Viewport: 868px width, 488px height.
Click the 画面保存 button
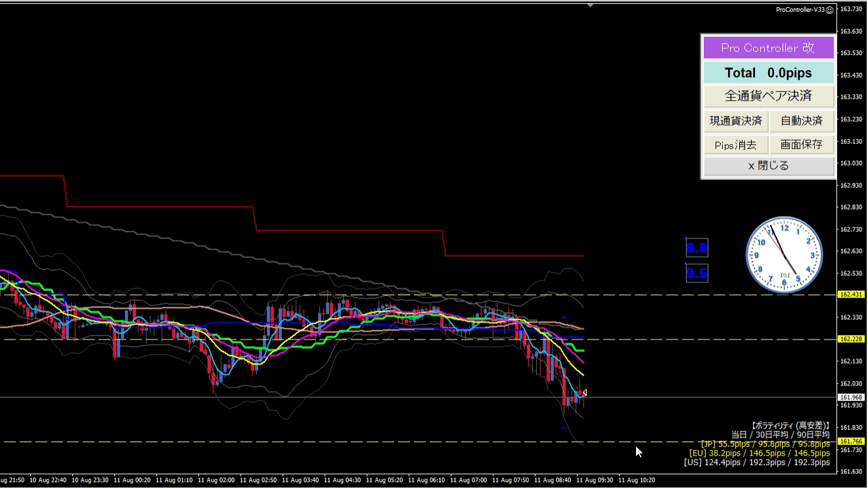point(802,144)
